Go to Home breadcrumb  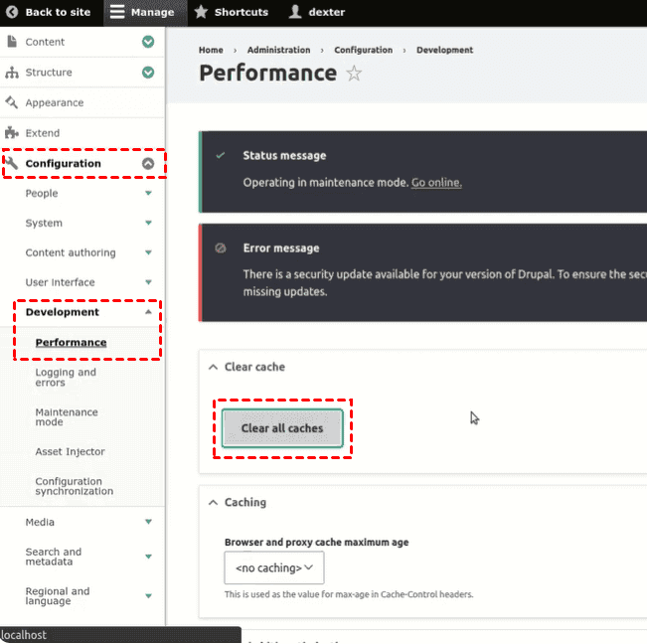(x=211, y=50)
